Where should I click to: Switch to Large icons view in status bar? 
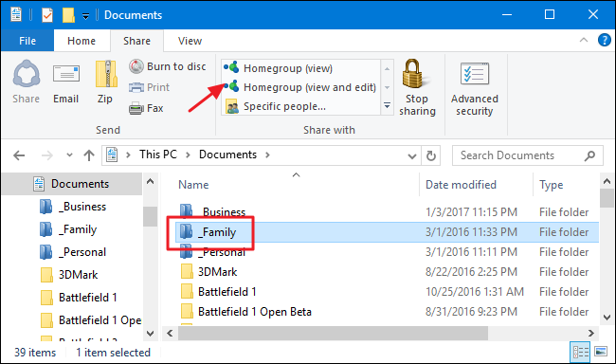(x=601, y=351)
